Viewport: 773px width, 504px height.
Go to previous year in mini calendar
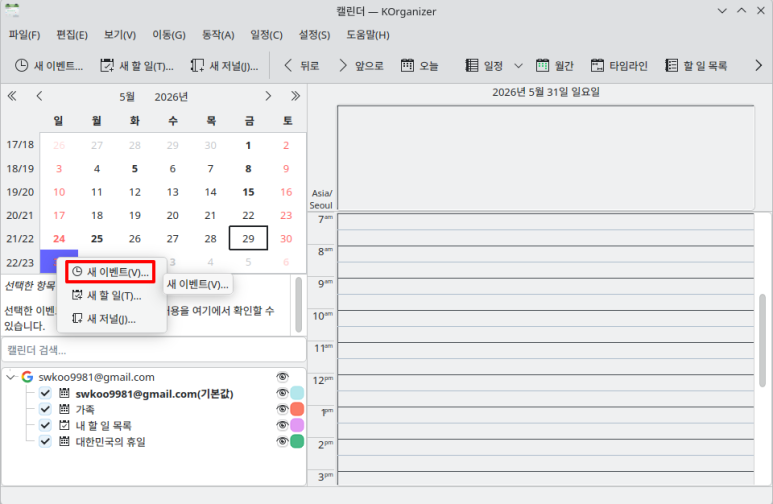(12, 96)
